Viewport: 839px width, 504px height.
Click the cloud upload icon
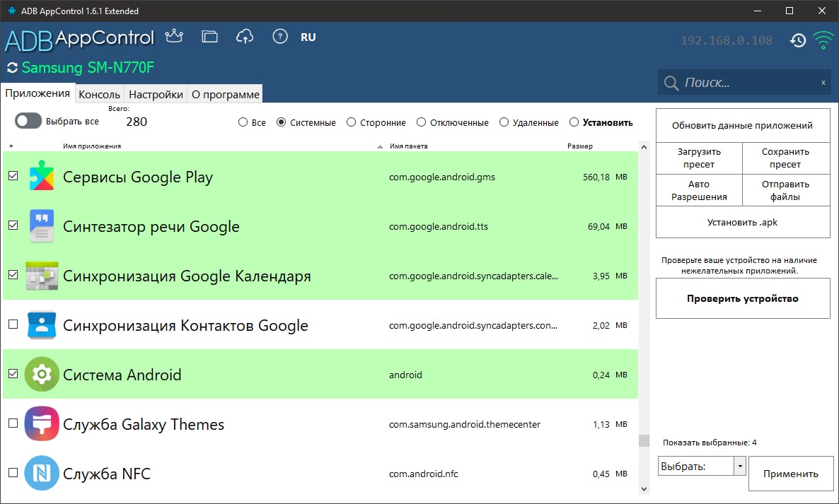pos(245,36)
